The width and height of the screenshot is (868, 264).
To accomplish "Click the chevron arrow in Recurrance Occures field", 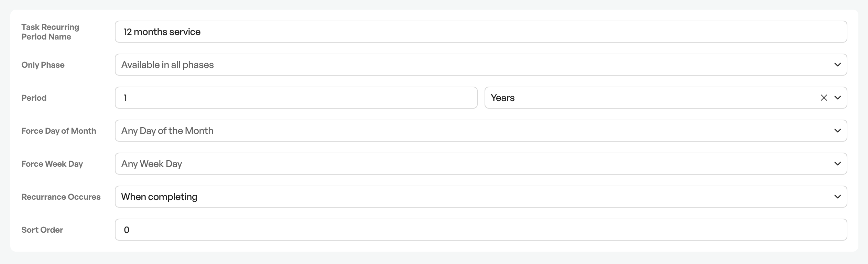I will tap(838, 197).
